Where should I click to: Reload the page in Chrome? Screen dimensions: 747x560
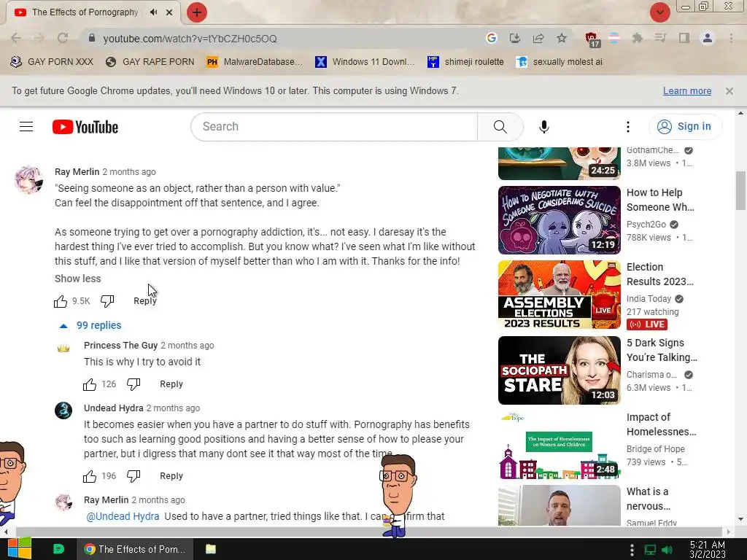(x=63, y=38)
